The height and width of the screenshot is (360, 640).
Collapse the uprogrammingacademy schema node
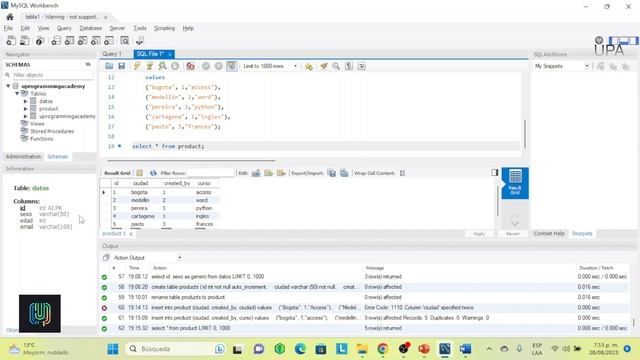[x=8, y=86]
